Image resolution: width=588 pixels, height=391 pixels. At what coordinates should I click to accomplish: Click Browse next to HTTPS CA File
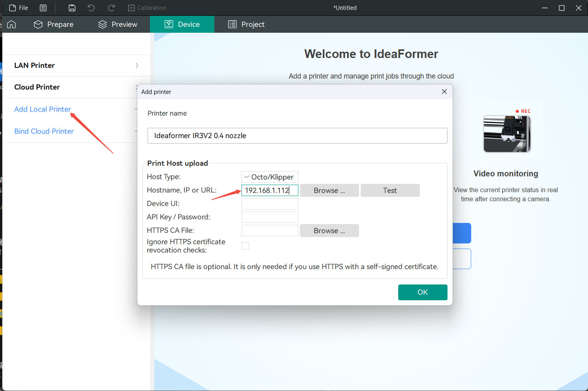pyautogui.click(x=330, y=231)
